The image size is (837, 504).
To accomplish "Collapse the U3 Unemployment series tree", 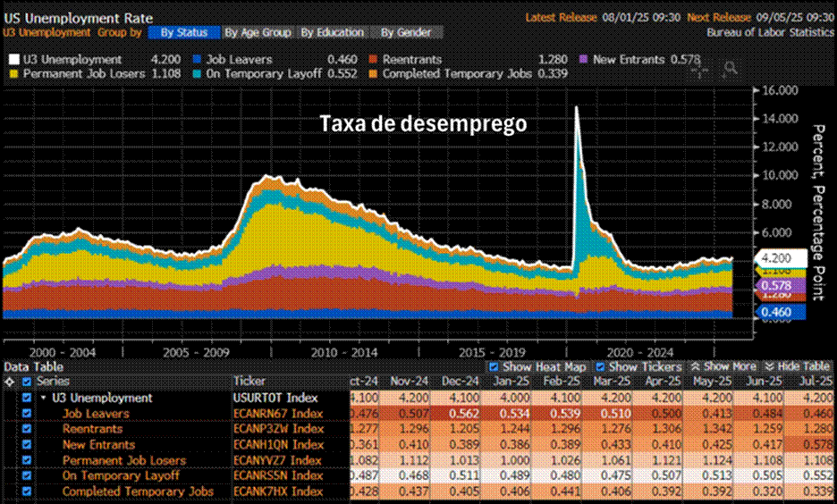I will click(43, 399).
